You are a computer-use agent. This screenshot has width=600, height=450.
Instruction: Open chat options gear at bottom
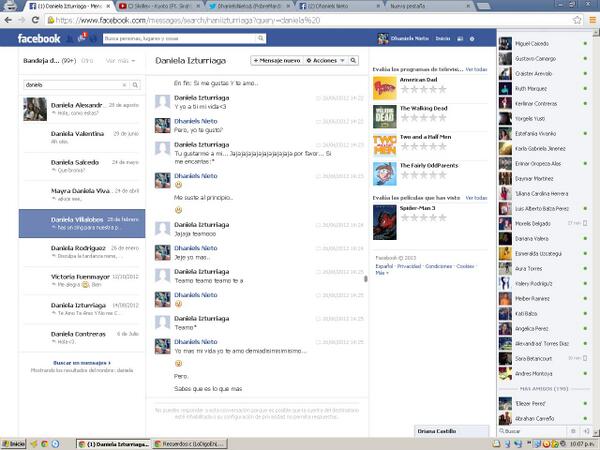[x=573, y=431]
